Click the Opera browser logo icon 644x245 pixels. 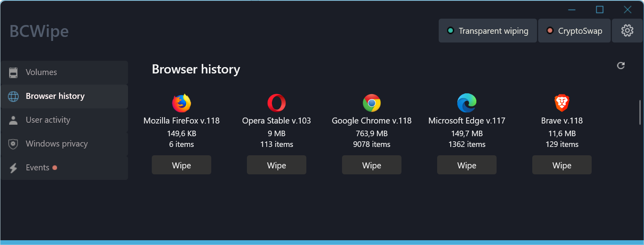(277, 103)
